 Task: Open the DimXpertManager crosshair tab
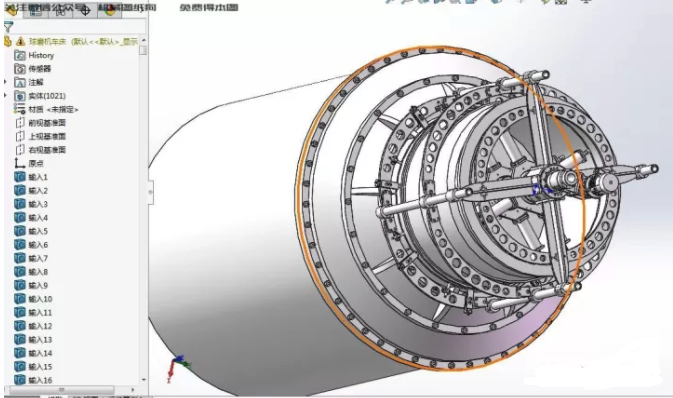pos(85,11)
